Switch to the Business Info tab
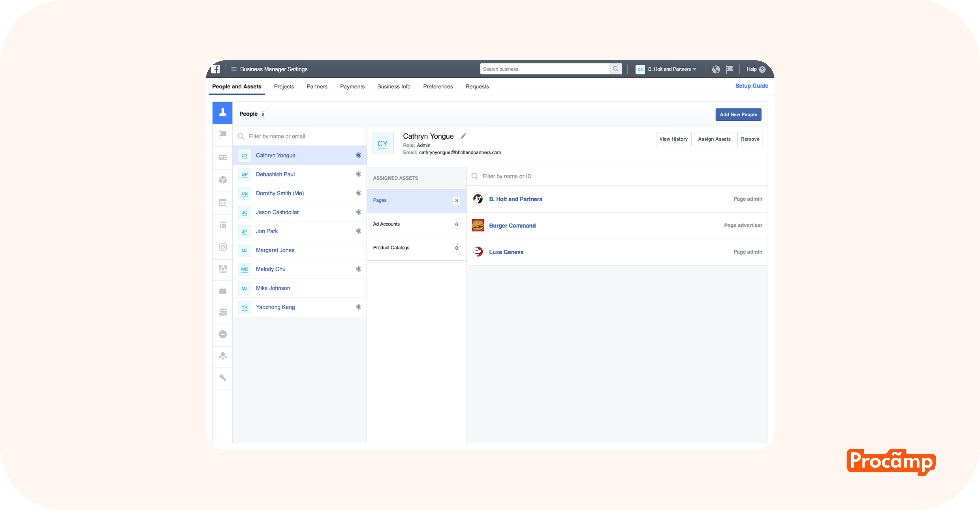This screenshot has height=510, width=980. (394, 86)
